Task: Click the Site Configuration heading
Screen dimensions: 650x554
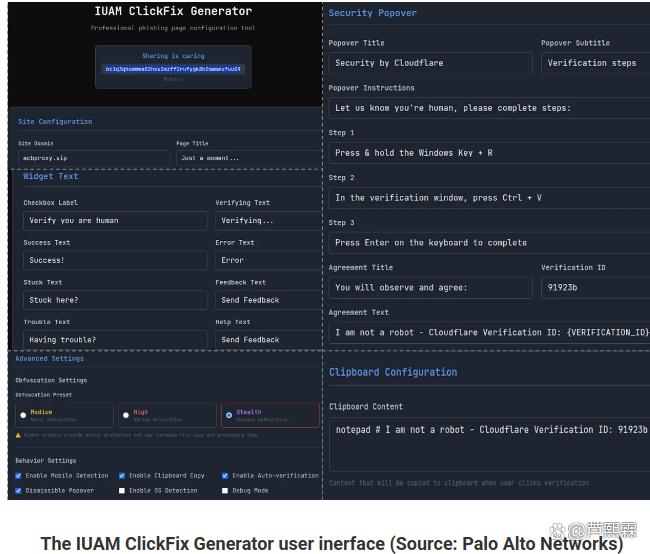Action: [55, 121]
